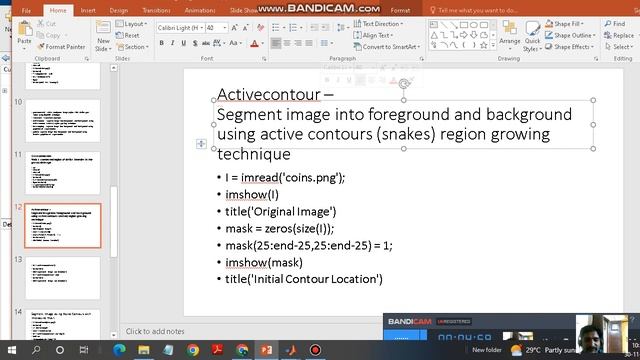Open Microsoft Edge from the taskbar
Viewport: 640px width, 360px height.
point(119,350)
